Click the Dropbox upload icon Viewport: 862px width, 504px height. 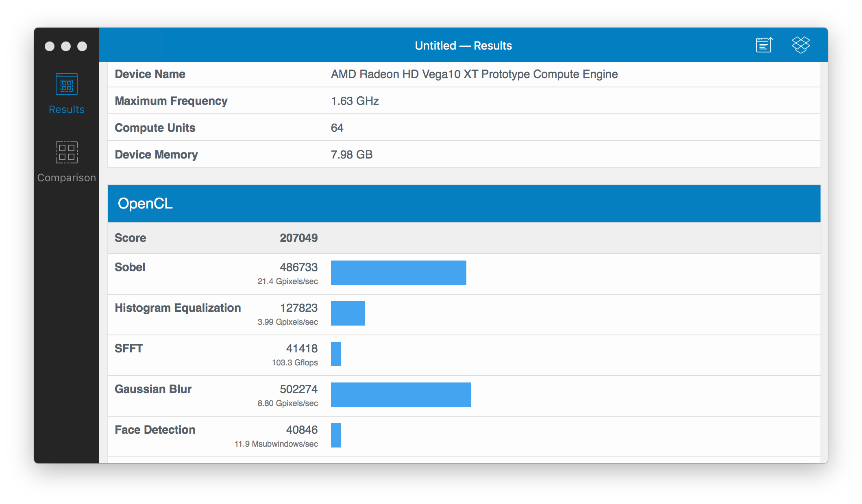(801, 45)
